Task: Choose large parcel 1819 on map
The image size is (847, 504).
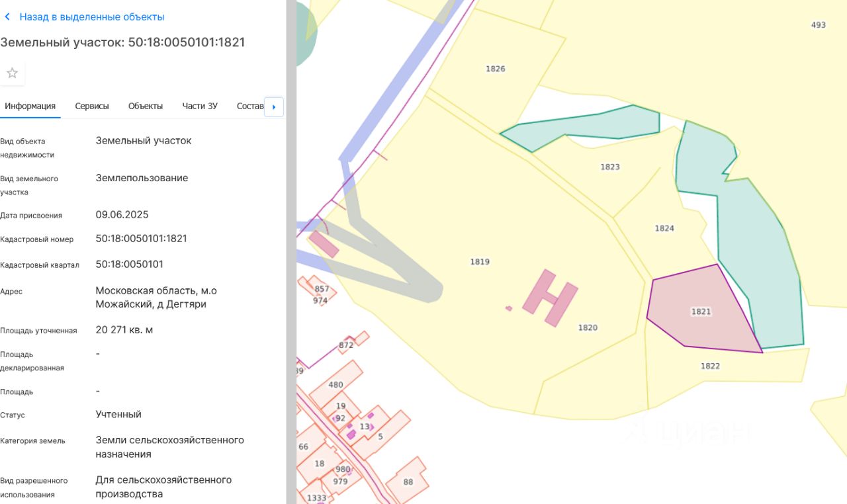Action: 480,262
